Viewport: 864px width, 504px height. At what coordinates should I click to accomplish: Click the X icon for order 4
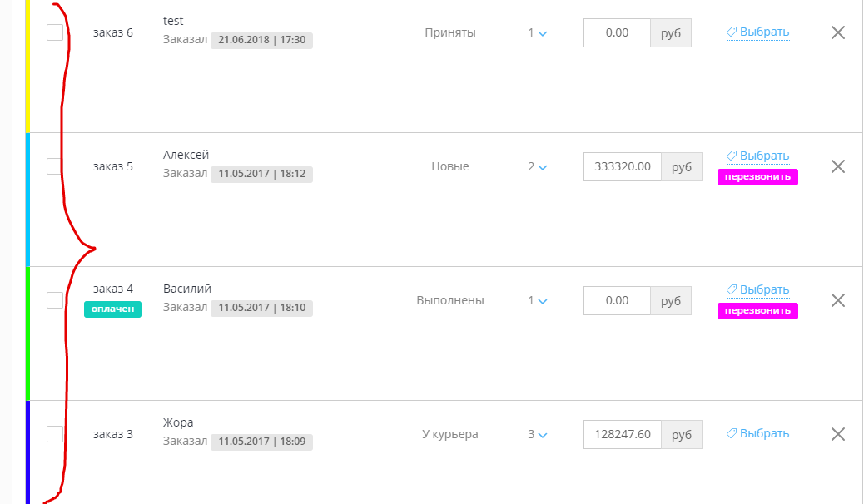[x=838, y=300]
